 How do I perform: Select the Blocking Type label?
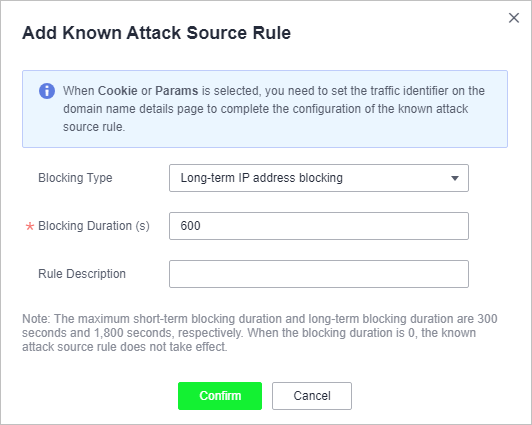point(75,178)
